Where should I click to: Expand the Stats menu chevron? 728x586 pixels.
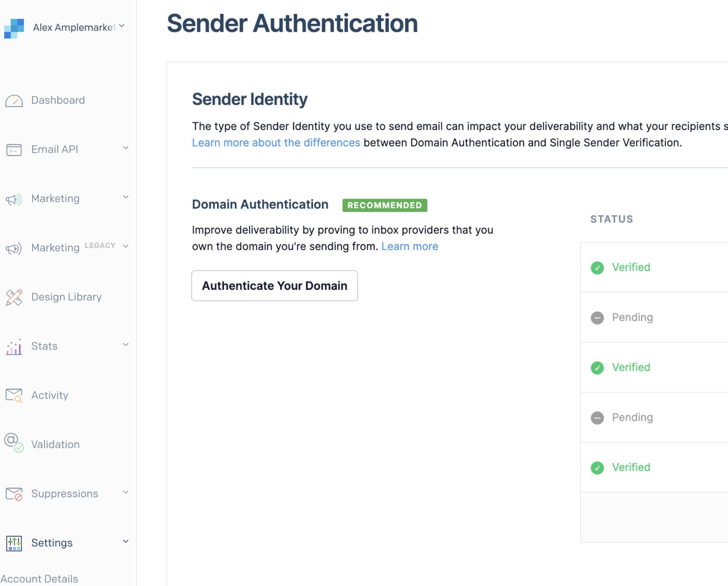point(126,345)
